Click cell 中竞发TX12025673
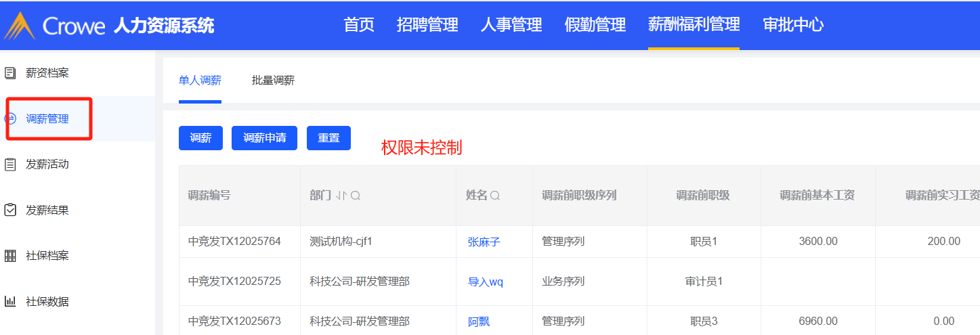 coord(234,321)
